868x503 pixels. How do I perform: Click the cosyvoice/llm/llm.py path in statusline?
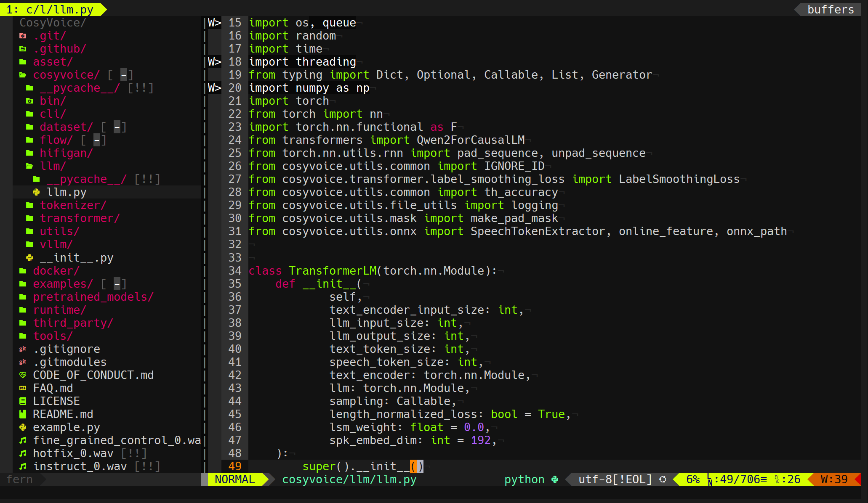coord(349,479)
